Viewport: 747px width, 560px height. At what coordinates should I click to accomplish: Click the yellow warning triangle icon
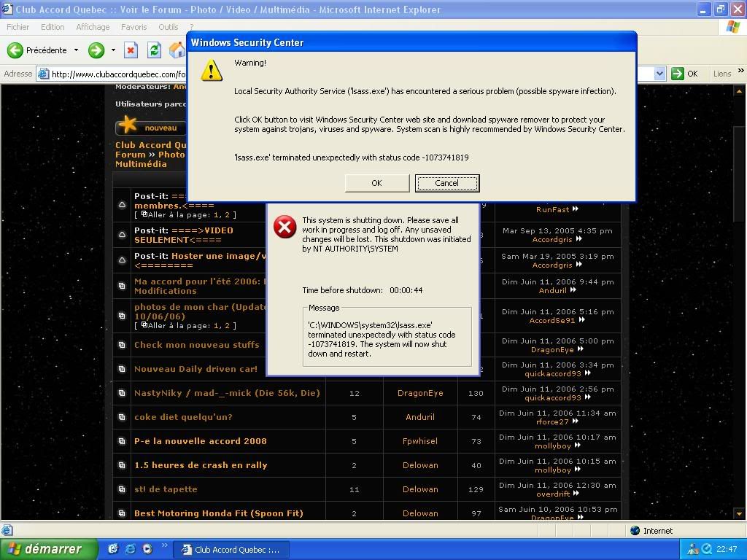coord(211,70)
